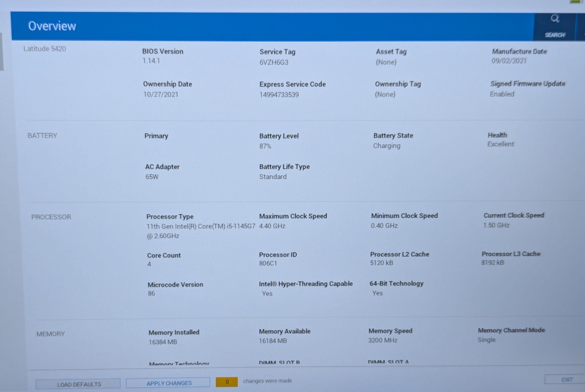Screen dimensions: 585x392
Task: Click the BATTERY section label
Action: click(x=42, y=136)
